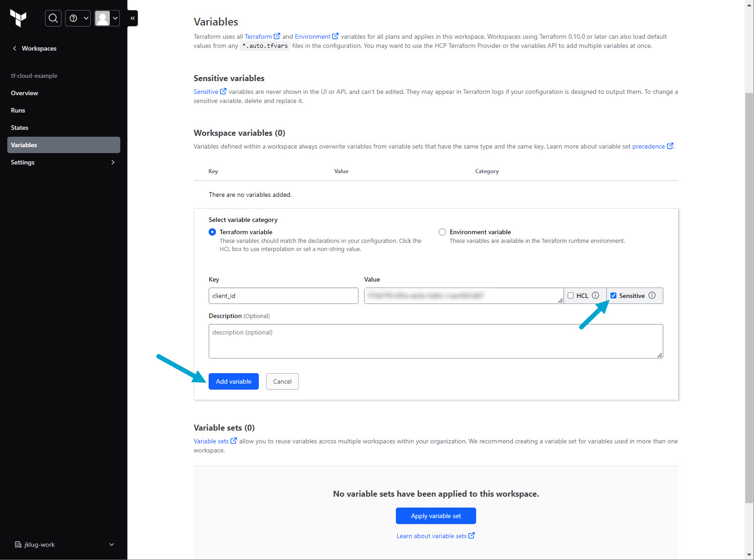Click the Terraform logo icon

[18, 18]
